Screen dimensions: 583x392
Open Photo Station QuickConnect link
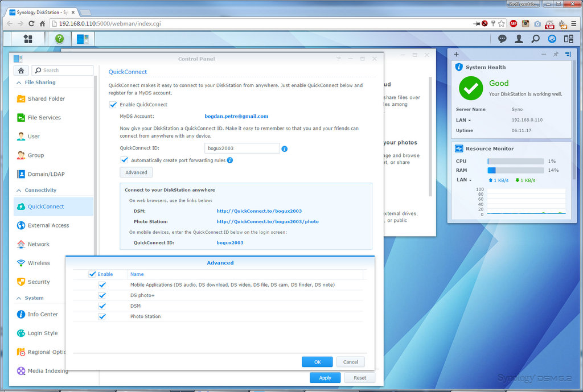coord(268,221)
